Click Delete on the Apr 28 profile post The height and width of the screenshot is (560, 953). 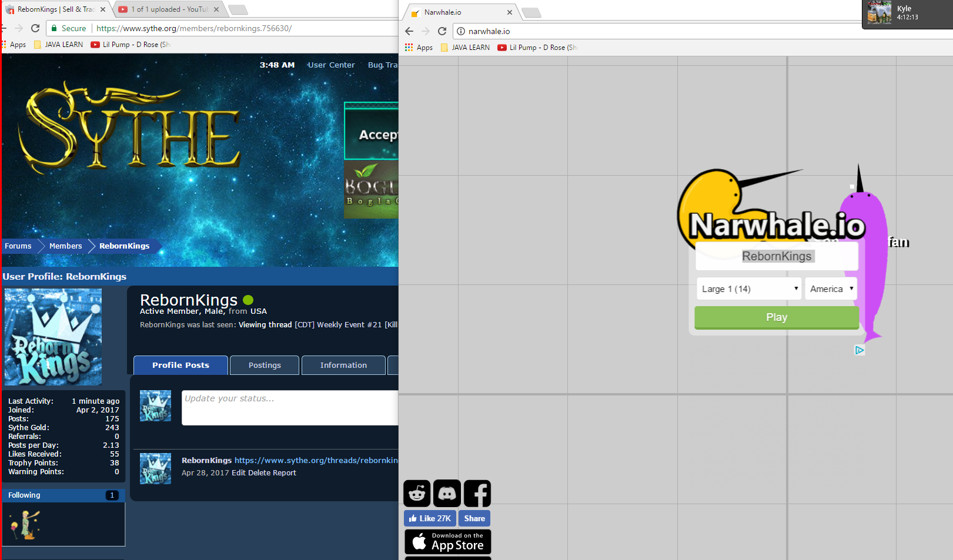pos(259,473)
